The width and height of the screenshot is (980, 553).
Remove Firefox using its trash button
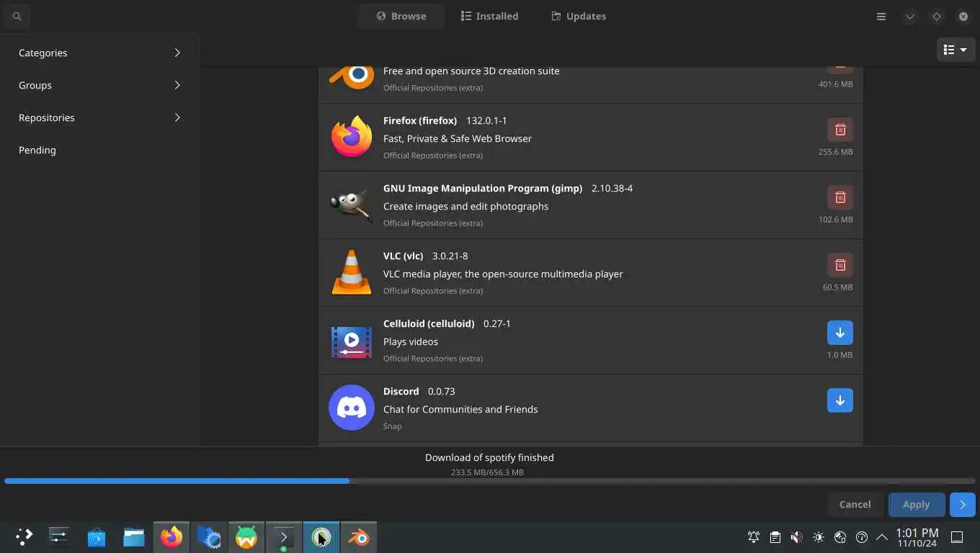(x=839, y=130)
